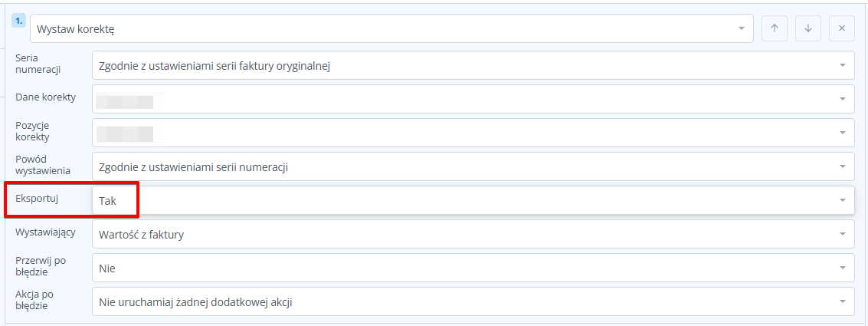
Task: Click the Powód wystawienia label text
Action: pos(43,164)
